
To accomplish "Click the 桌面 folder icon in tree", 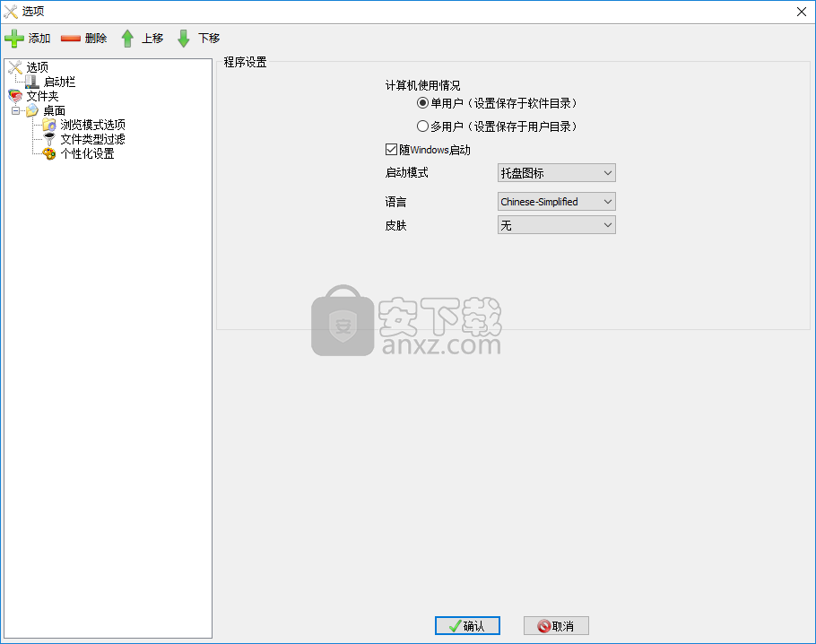I will [32, 110].
